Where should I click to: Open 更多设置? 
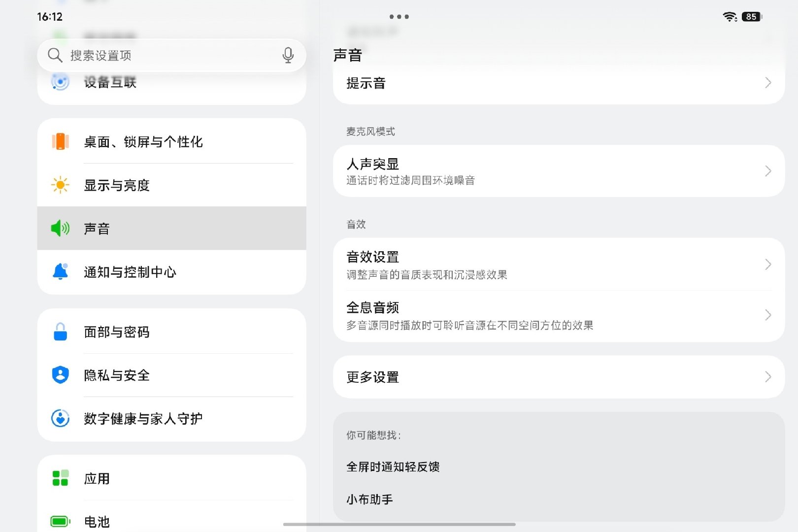point(559,377)
